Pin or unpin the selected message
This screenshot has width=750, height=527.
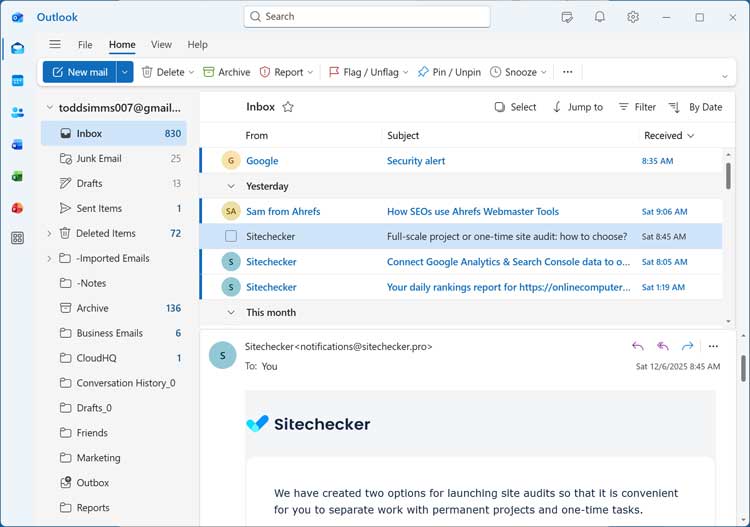coord(449,72)
